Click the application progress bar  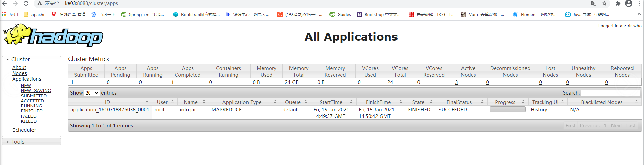[x=508, y=110]
